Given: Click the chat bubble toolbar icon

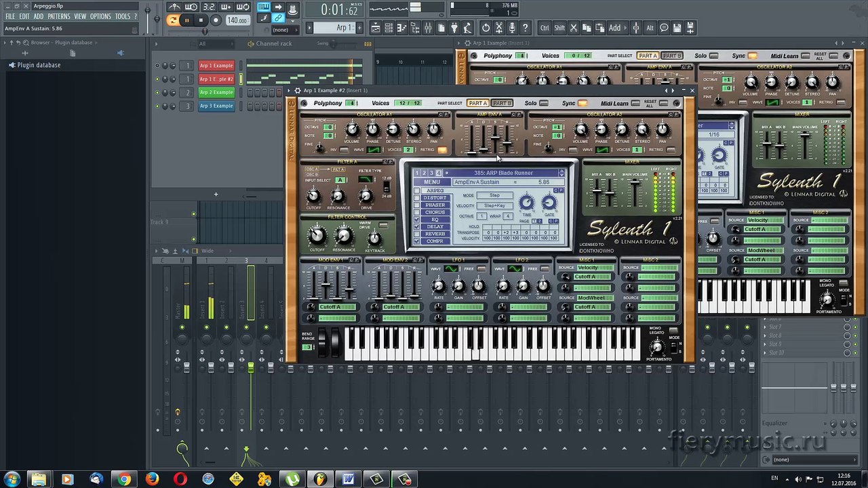Looking at the screenshot, I should (664, 28).
